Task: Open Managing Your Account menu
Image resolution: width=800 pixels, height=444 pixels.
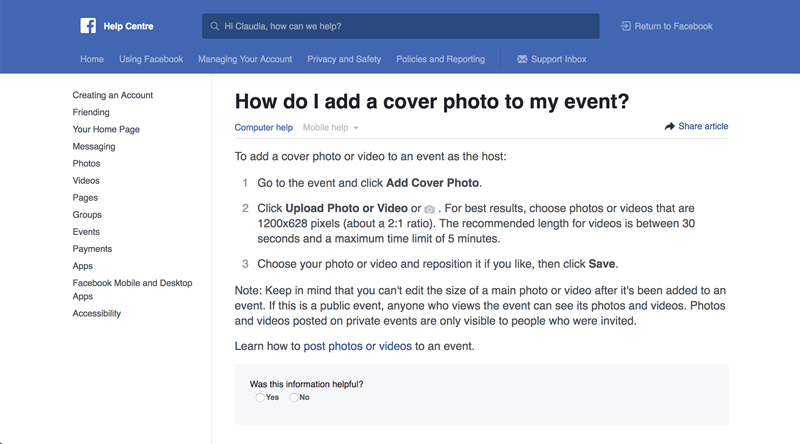Action: pos(245,60)
